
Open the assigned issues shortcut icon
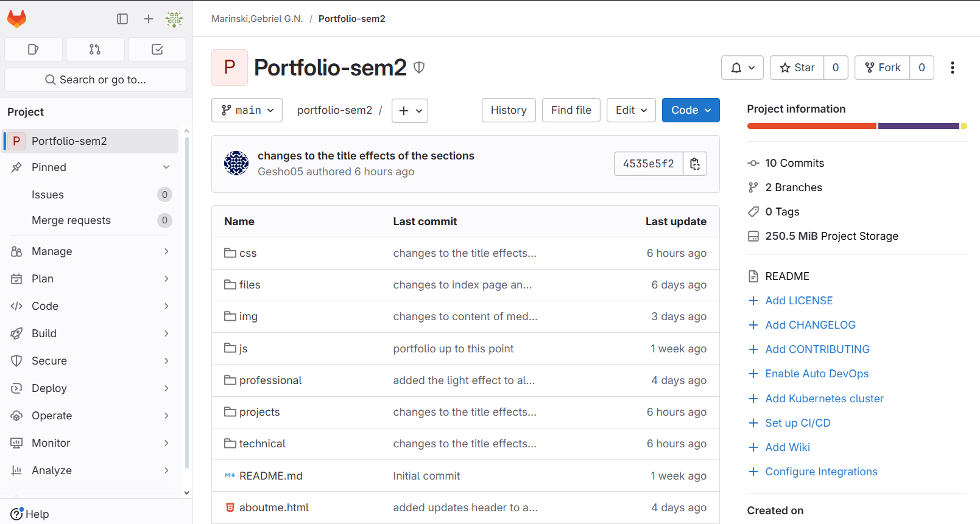(33, 49)
